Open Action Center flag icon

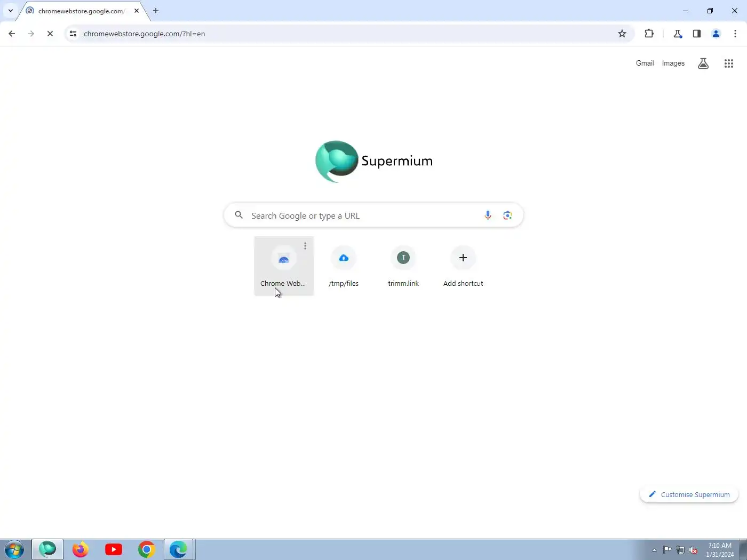667,550
